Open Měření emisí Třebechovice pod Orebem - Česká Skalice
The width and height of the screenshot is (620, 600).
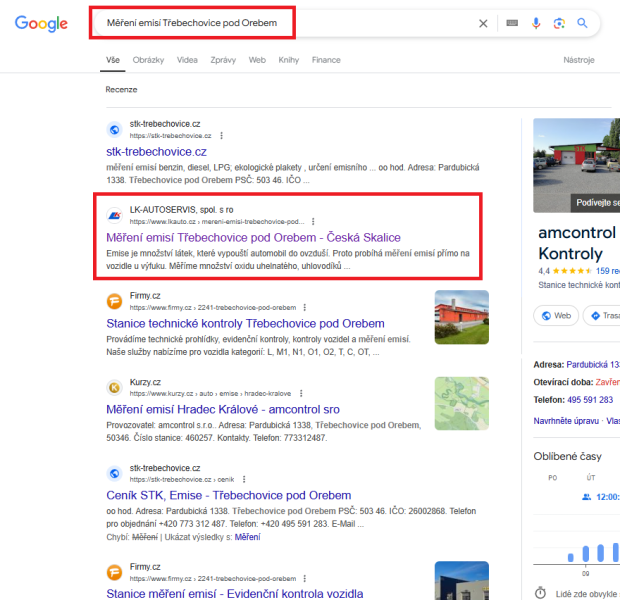[253, 237]
